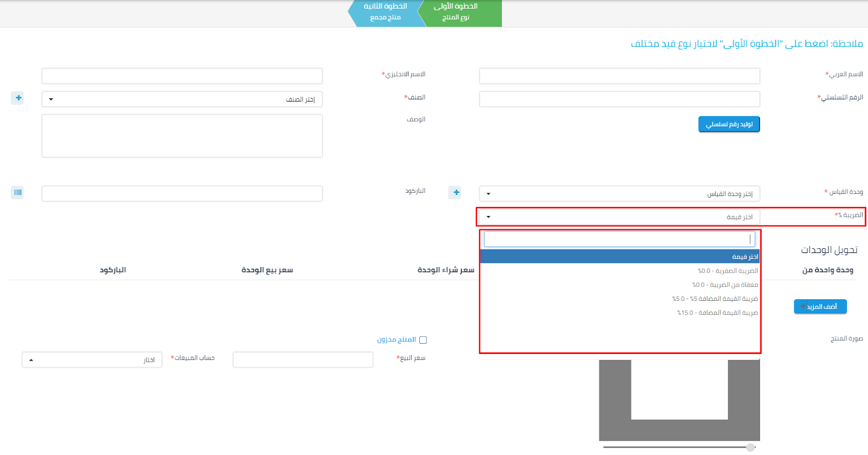Viewport: 868px width, 455px height.
Task: Click the plus icon beside category dropdown
Action: tap(18, 98)
